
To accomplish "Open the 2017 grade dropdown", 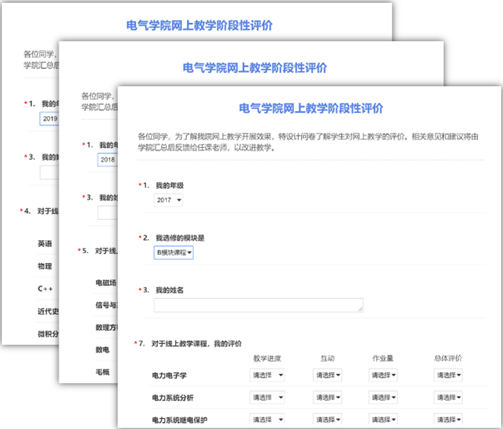I will (x=168, y=200).
